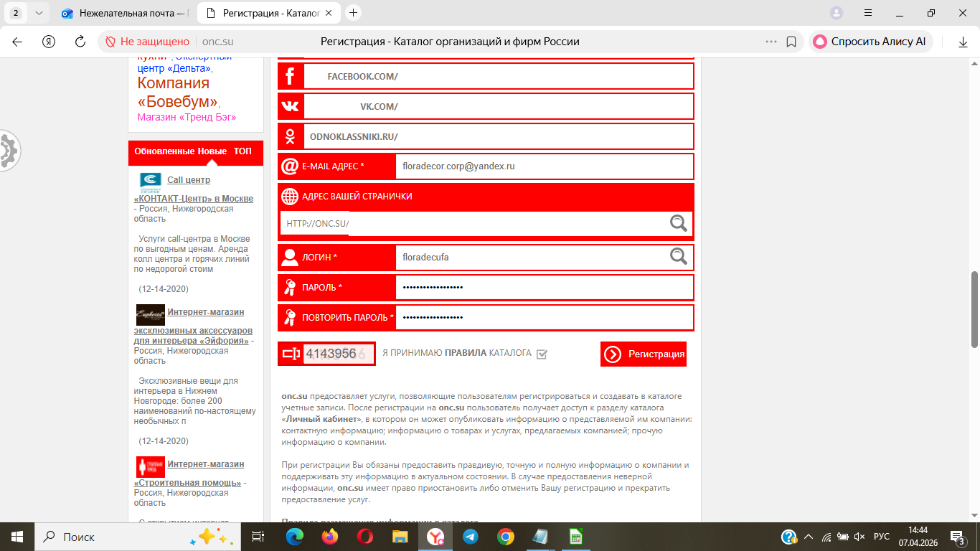This screenshot has height=551, width=980.
Task: Open the tab group counter showing 2
Action: tap(15, 13)
